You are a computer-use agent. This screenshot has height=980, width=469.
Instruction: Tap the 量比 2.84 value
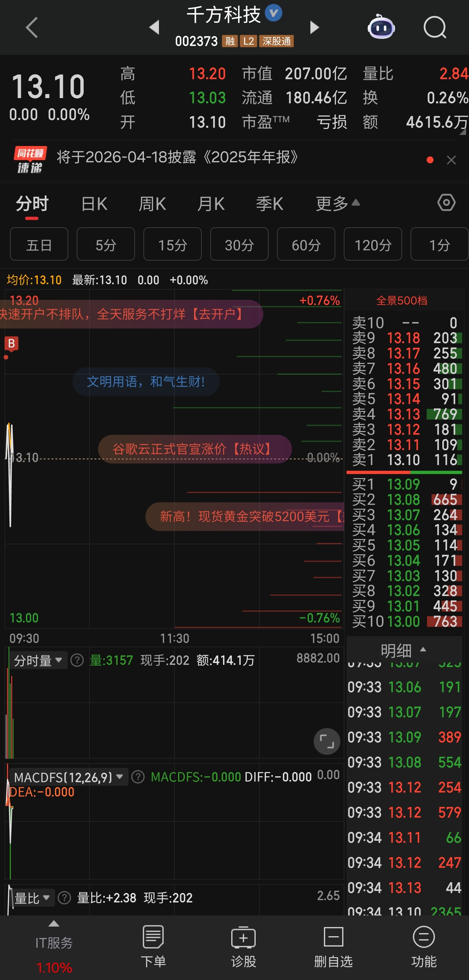point(453,74)
